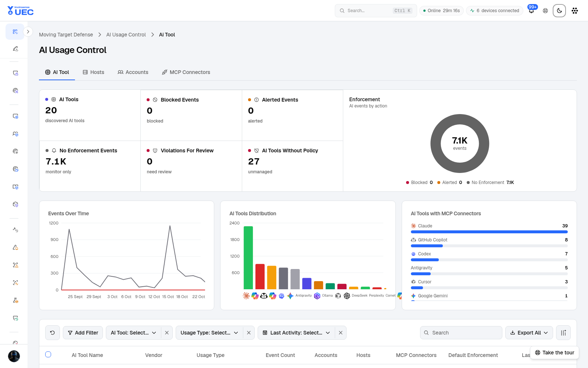588x368 pixels.
Task: Click the 6 devices connected status
Action: coord(494,11)
